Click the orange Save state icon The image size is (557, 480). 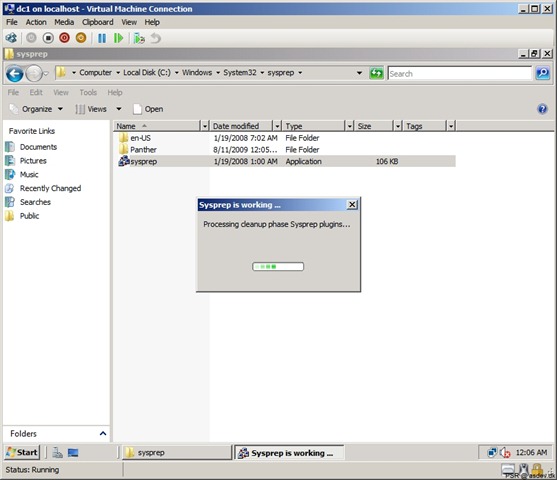coord(81,38)
